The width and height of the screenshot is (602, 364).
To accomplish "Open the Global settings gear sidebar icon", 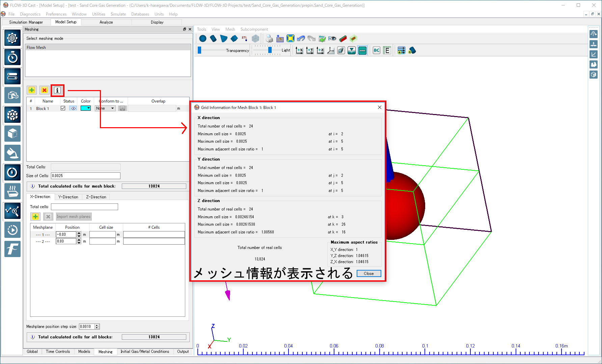I will 12,38.
